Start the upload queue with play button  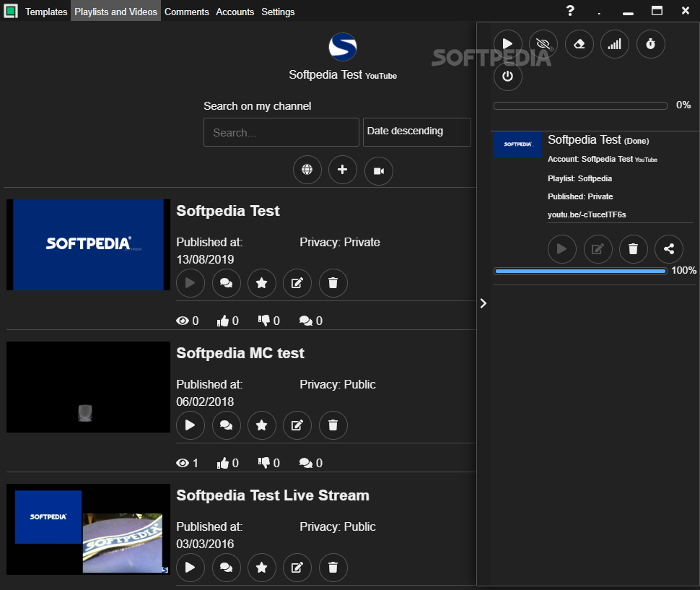pos(508,44)
